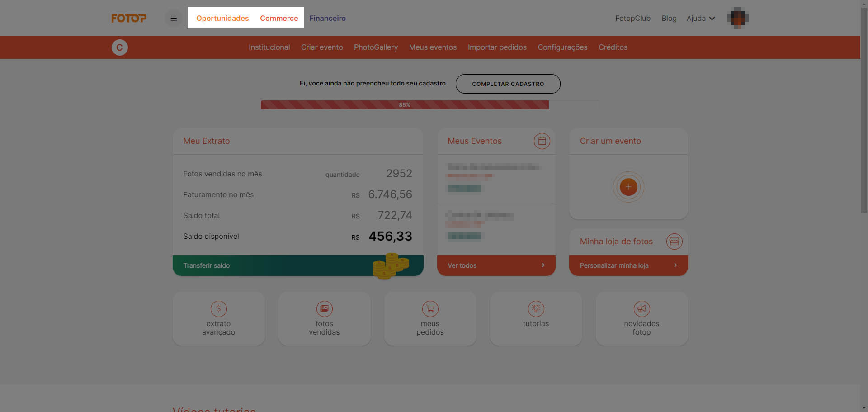Open tutorias lightbulb icon
The width and height of the screenshot is (868, 412).
(536, 309)
